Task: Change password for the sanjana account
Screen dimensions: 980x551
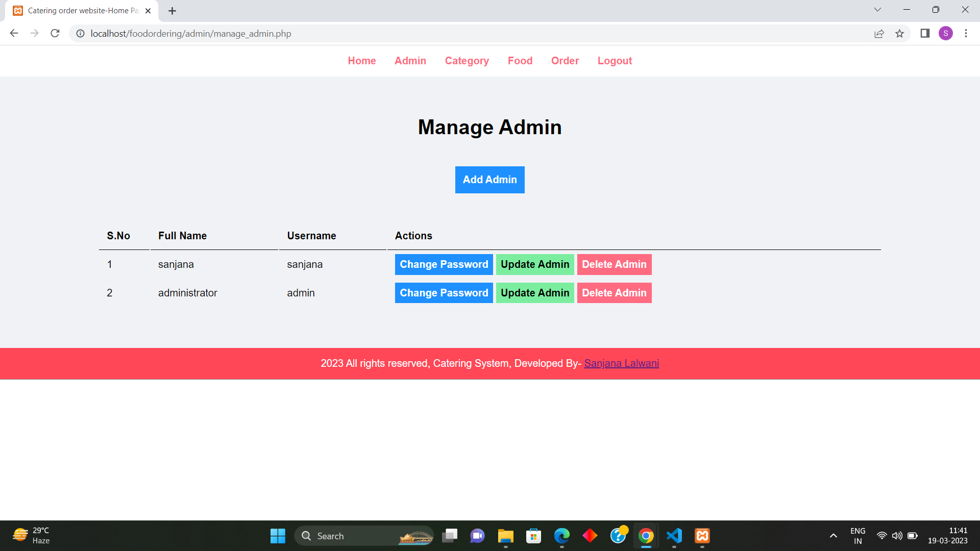Action: click(x=444, y=264)
